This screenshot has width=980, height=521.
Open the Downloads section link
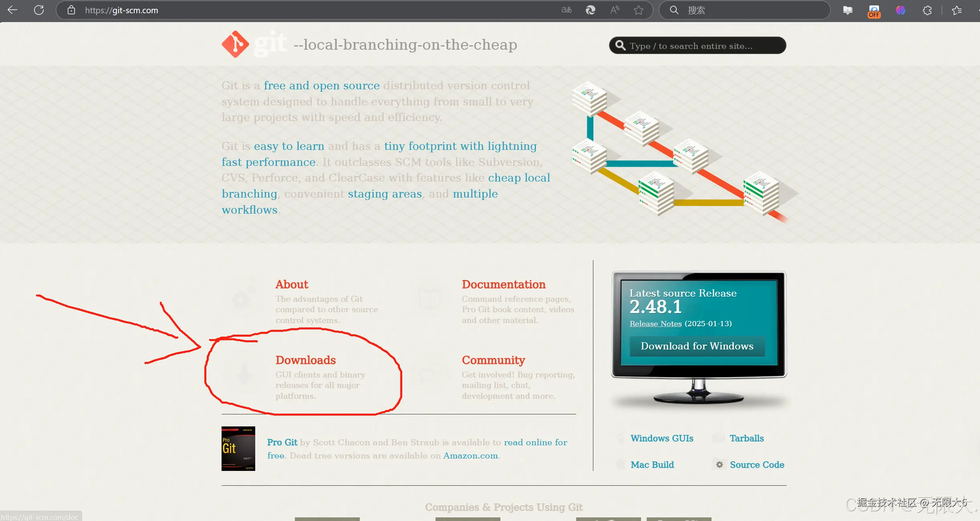click(x=305, y=360)
